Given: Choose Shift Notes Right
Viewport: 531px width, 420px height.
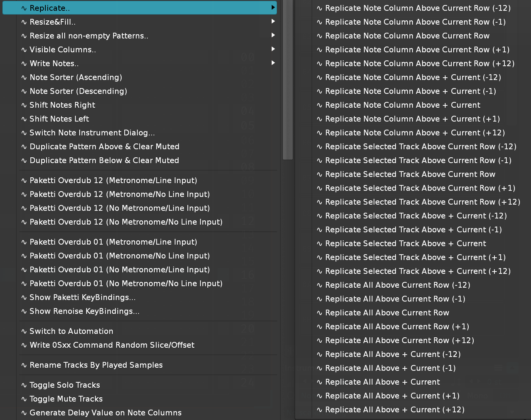Looking at the screenshot, I should point(62,105).
